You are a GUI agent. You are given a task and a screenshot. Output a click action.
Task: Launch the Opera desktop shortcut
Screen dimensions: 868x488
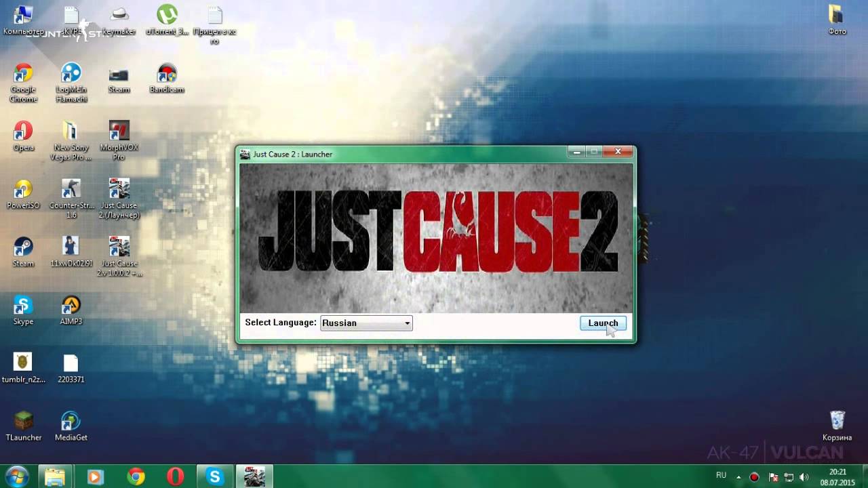pyautogui.click(x=23, y=136)
